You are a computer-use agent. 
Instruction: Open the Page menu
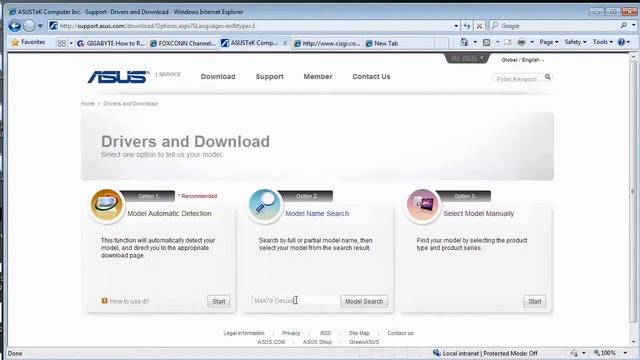point(548,42)
